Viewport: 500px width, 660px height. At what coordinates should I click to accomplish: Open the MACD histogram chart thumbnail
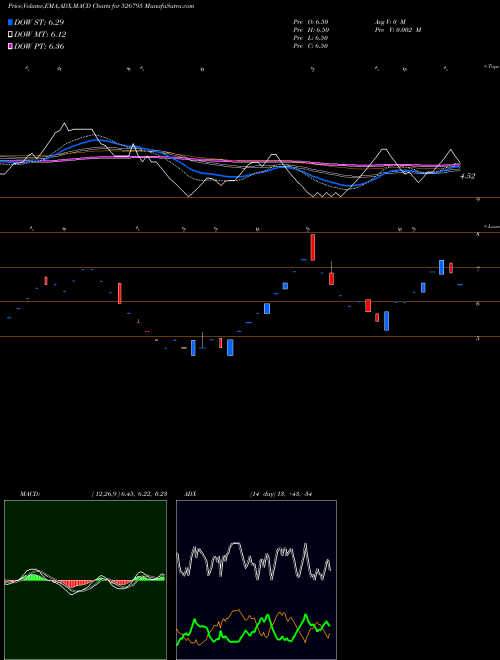85,580
